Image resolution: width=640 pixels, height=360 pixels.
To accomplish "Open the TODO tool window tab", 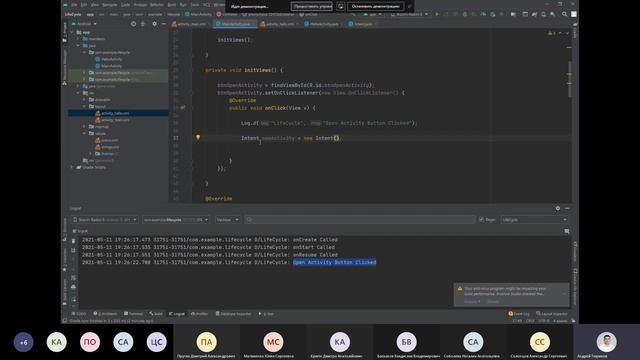I will [79, 313].
